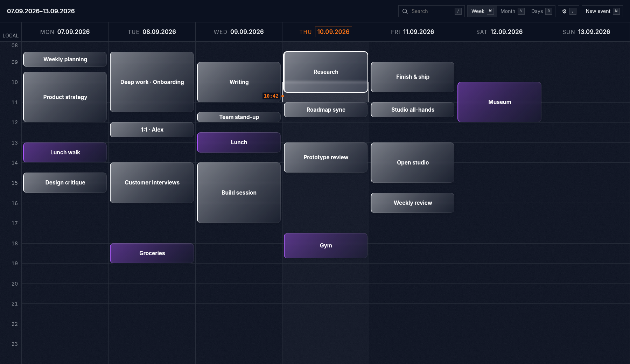Open the Customer interviews event
The width and height of the screenshot is (630, 364).
(152, 182)
